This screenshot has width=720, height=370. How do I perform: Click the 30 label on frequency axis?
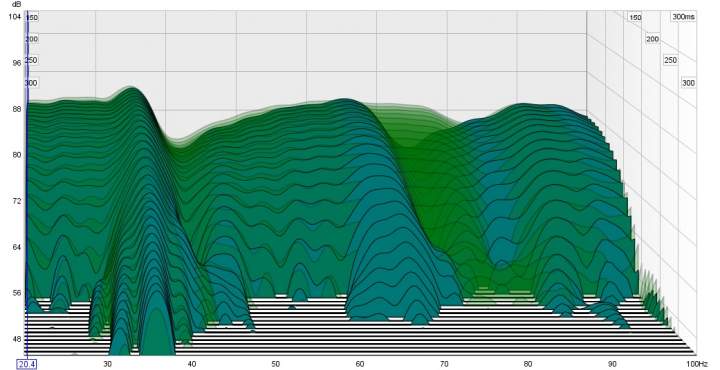point(107,364)
